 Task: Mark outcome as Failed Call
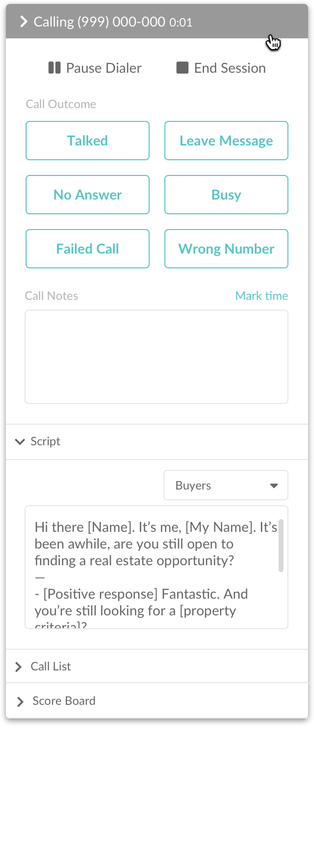pos(88,249)
